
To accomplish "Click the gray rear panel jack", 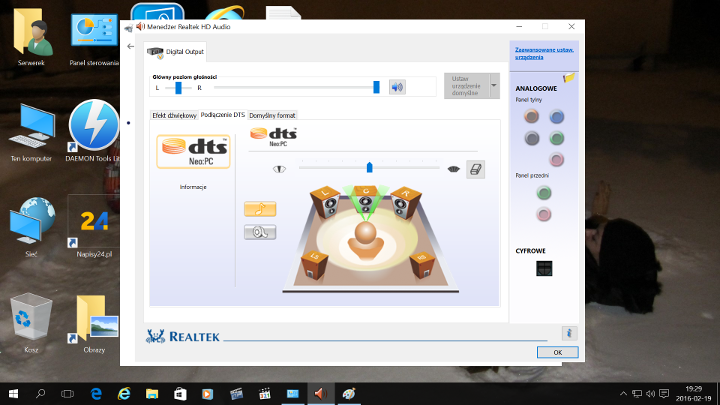I will (x=532, y=138).
